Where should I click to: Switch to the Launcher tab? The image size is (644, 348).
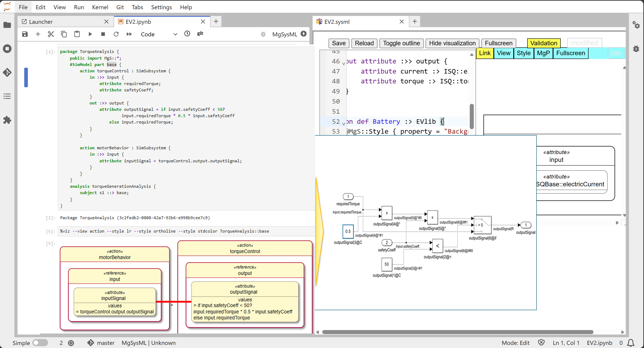[x=41, y=21]
